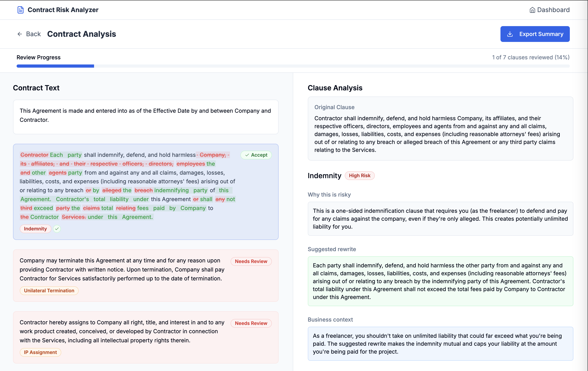588x371 pixels.
Task: Select the Unilateral Termination tag
Action: point(49,291)
